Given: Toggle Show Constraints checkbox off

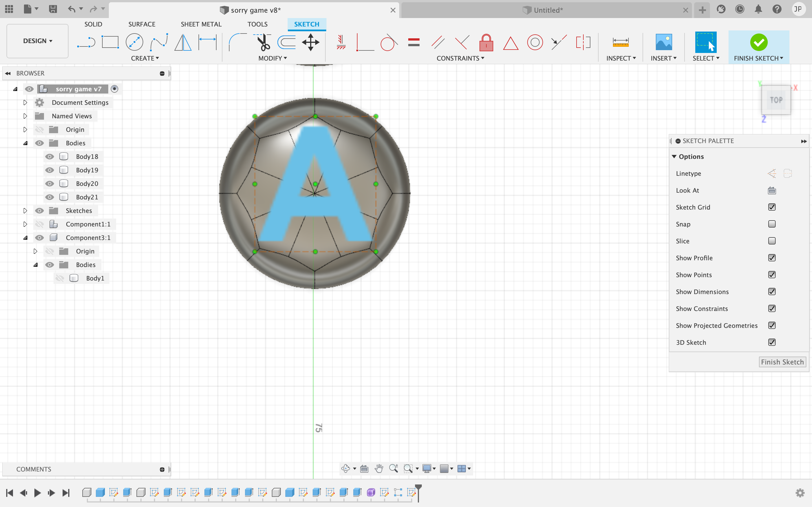Looking at the screenshot, I should (x=772, y=308).
